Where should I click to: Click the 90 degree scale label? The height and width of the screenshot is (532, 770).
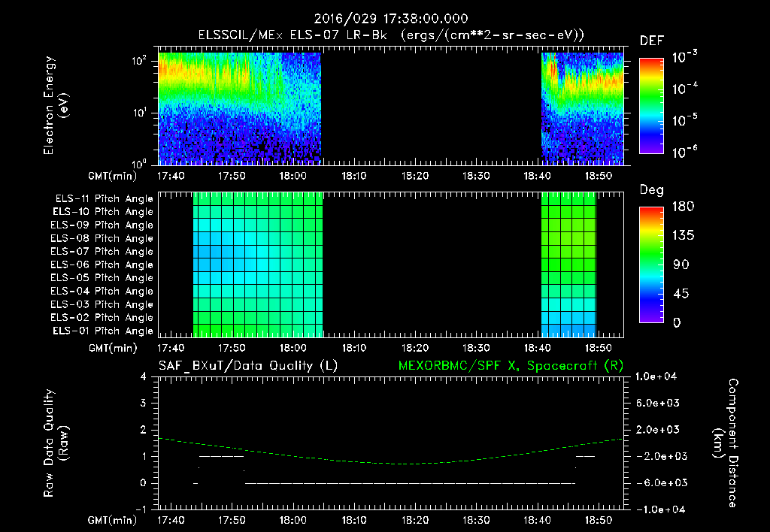click(x=681, y=264)
